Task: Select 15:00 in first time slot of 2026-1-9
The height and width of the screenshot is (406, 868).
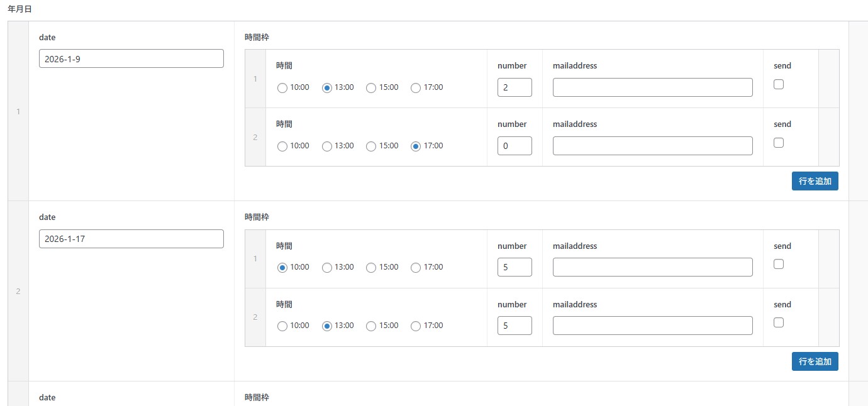Action: click(x=371, y=88)
